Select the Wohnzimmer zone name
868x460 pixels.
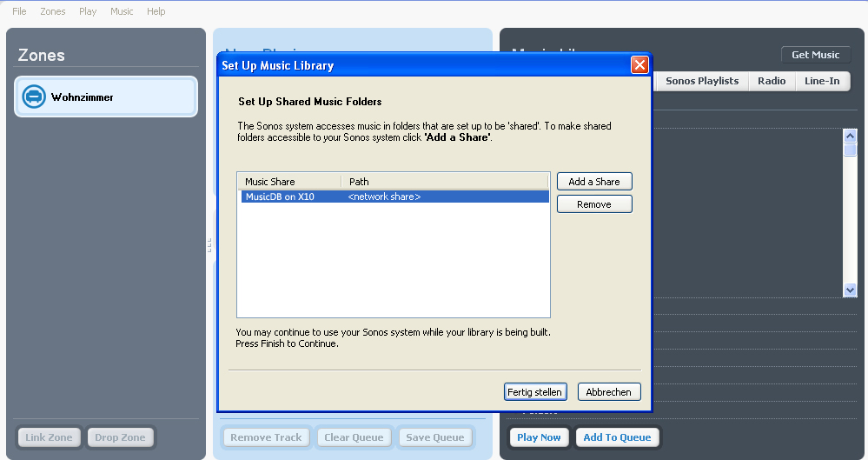point(82,97)
